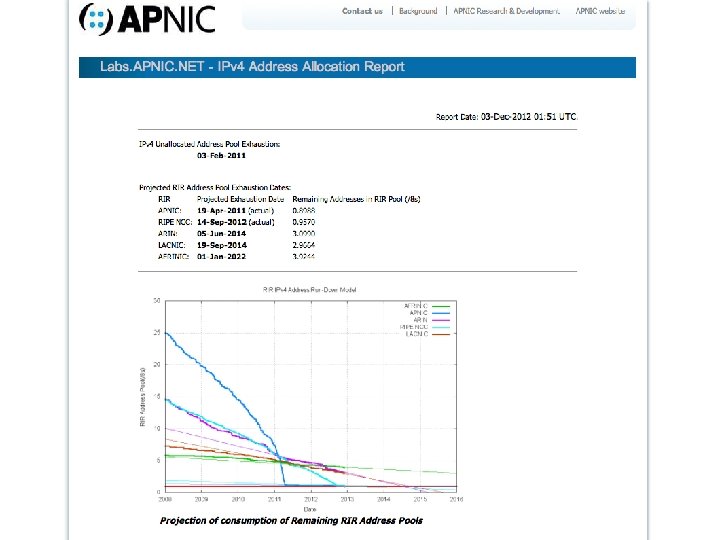Open the Background link
The height and width of the screenshot is (540, 720).
[x=418, y=11]
